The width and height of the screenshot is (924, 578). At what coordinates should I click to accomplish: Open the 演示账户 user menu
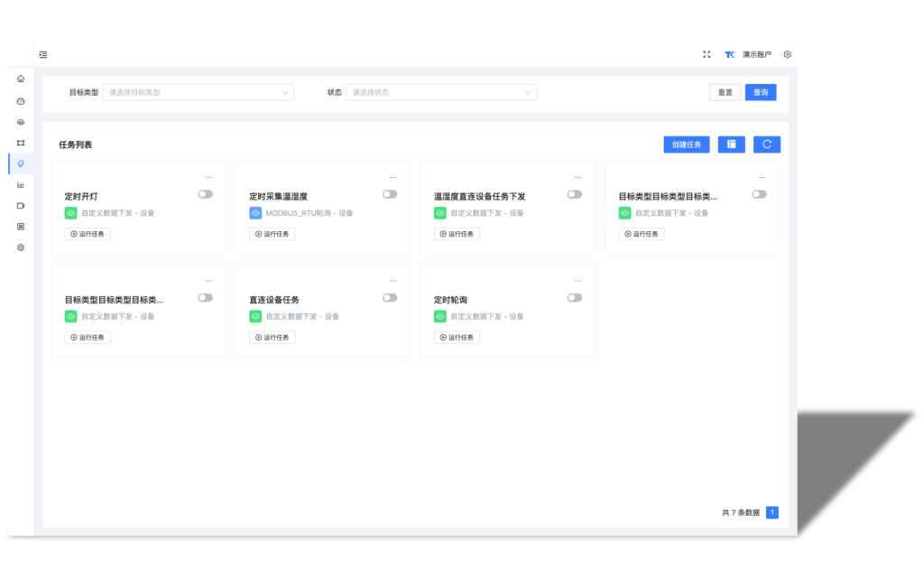click(756, 55)
